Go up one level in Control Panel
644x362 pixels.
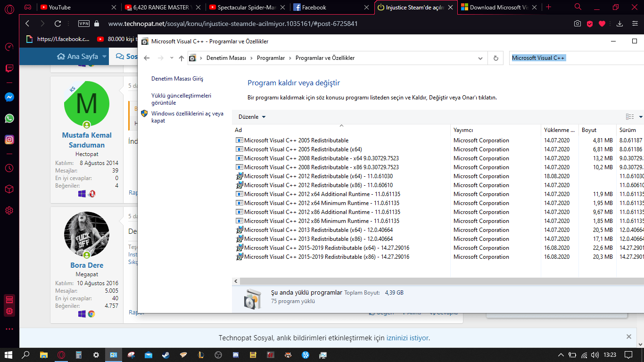click(x=182, y=58)
